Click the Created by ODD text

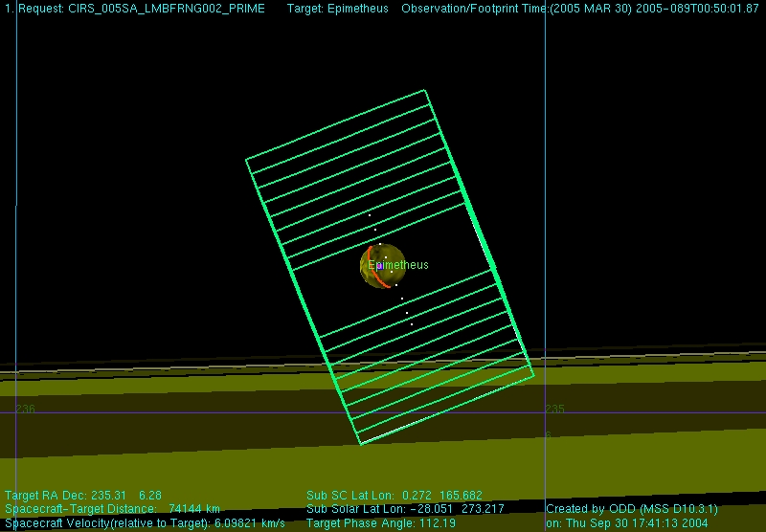tap(631, 509)
